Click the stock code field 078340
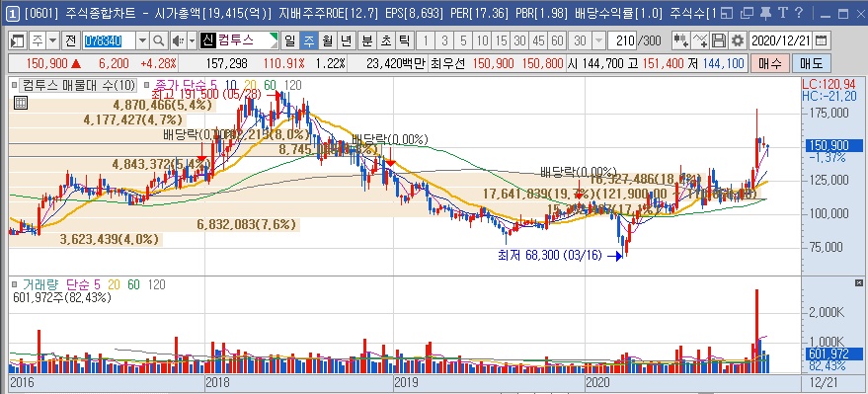The width and height of the screenshot is (868, 394). [109, 40]
